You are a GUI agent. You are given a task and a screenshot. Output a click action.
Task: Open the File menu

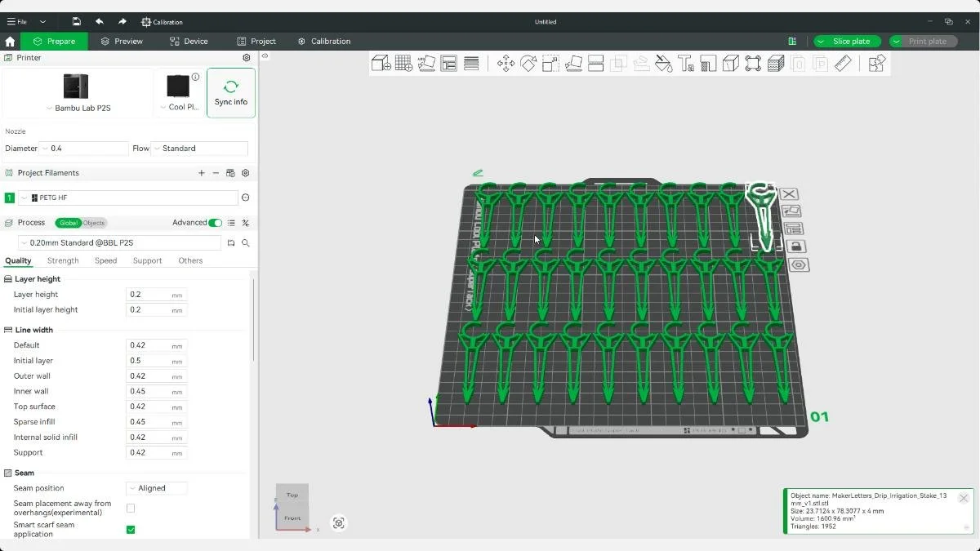click(x=17, y=22)
